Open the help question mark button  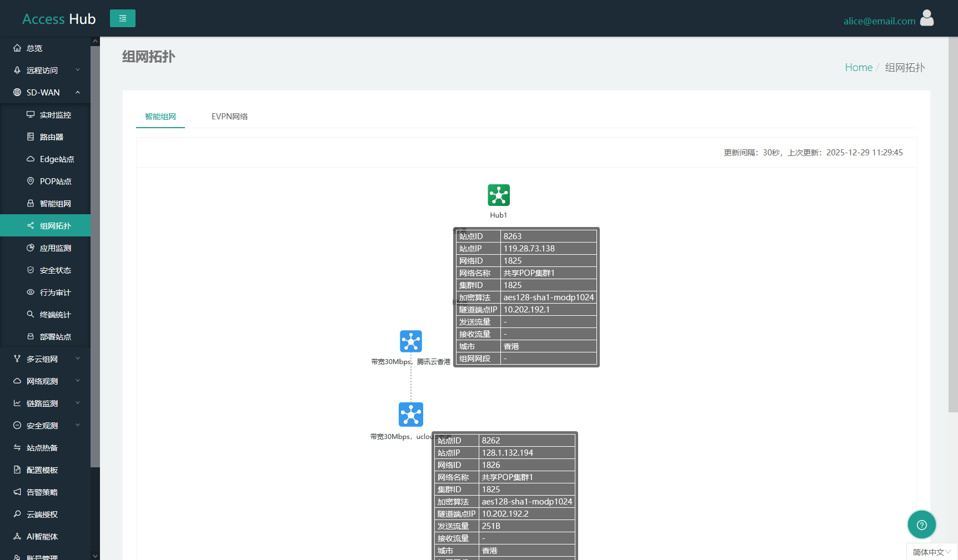coord(922,524)
